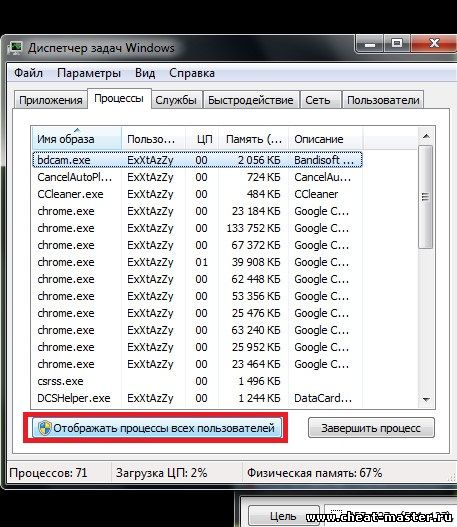
Task: Close the Task Manager window
Action: click(434, 43)
